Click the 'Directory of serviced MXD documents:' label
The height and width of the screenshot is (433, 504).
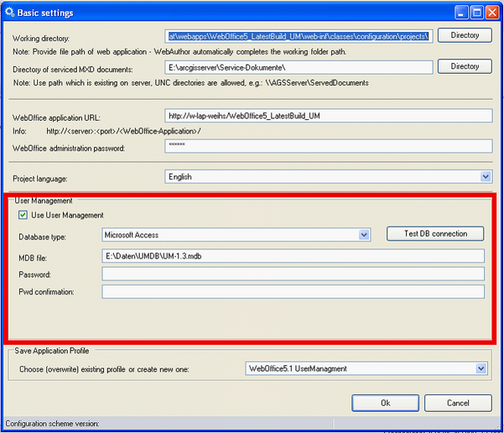(x=73, y=70)
